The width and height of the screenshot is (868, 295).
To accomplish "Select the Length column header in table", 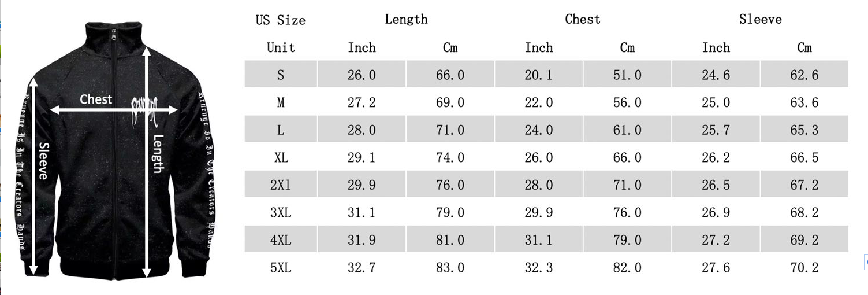I will pos(406,19).
